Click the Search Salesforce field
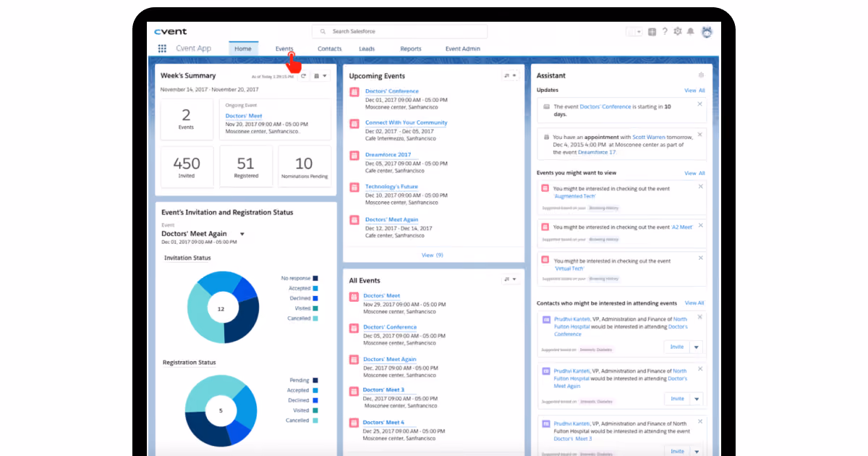Viewport: 868px width, 456px height. (x=399, y=32)
